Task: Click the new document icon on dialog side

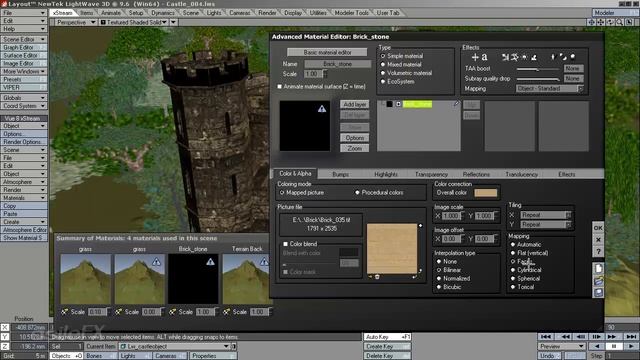Action: [598, 269]
